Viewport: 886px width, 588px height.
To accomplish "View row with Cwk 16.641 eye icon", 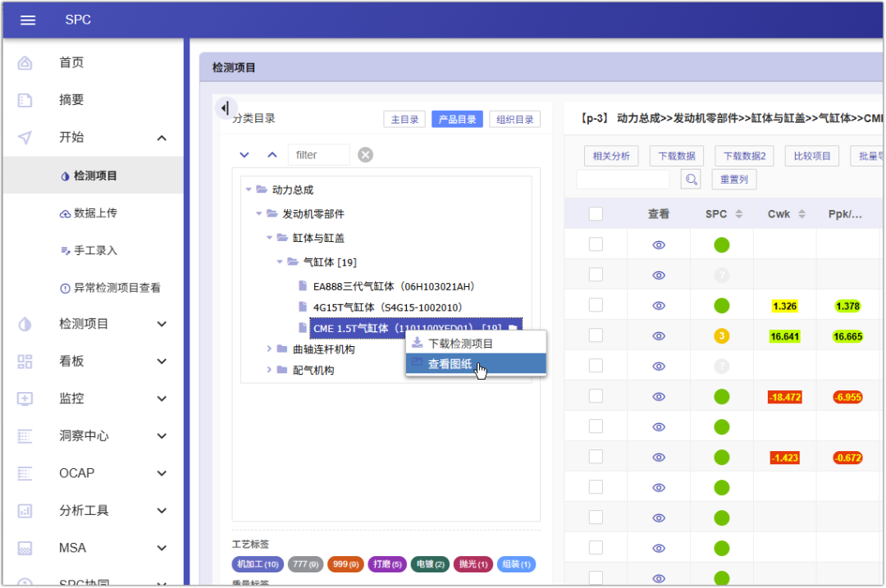I will (x=659, y=336).
